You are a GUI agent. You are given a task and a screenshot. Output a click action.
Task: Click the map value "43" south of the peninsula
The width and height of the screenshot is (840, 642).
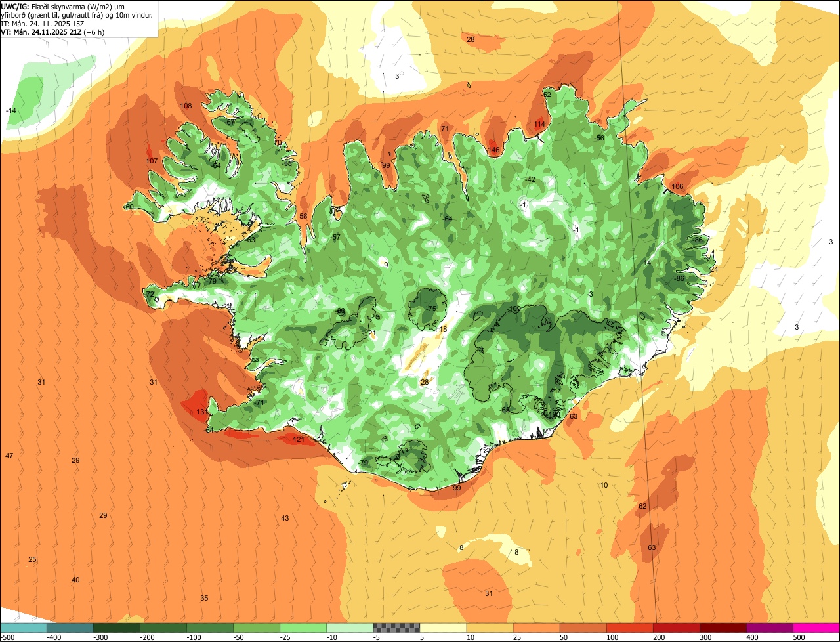pyautogui.click(x=285, y=519)
